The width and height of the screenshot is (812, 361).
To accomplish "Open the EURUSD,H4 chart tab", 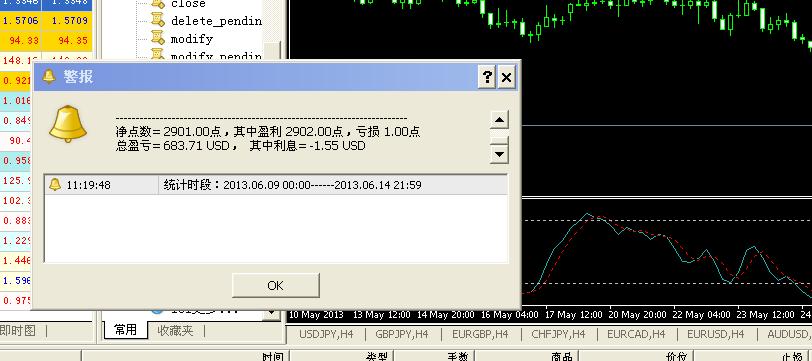I will (716, 334).
